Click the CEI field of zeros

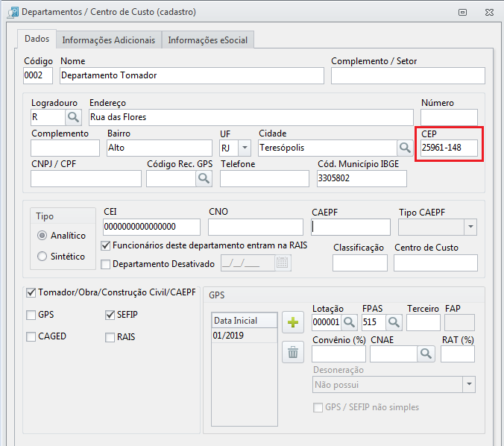click(x=151, y=227)
